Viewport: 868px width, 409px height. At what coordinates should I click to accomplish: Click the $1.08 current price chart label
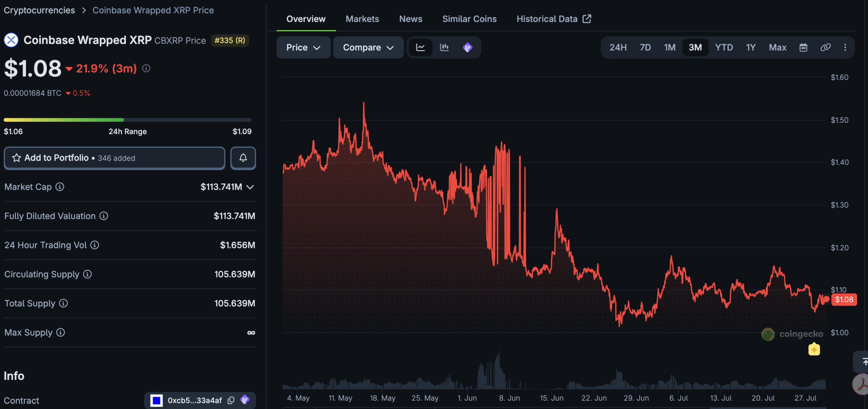point(844,300)
